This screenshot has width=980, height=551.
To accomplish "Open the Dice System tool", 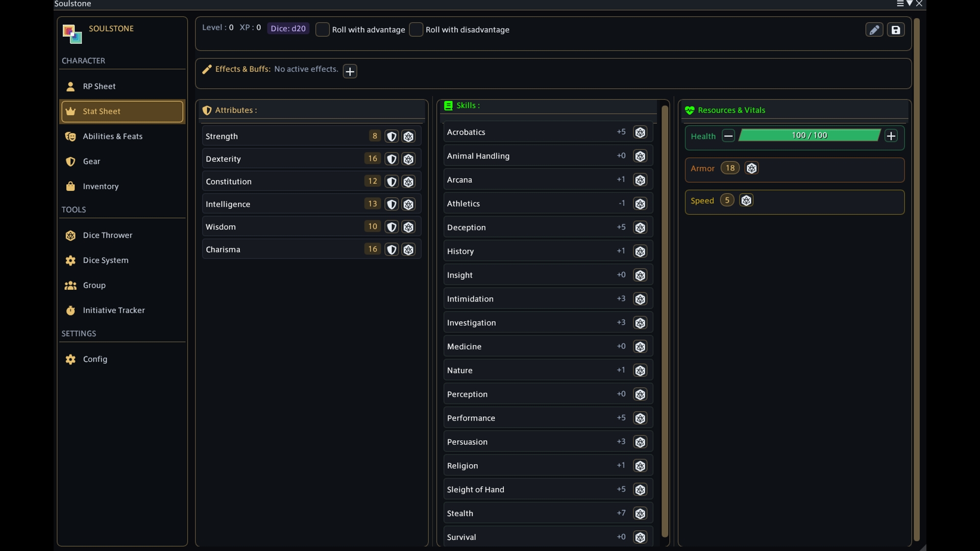I will 122,261.
